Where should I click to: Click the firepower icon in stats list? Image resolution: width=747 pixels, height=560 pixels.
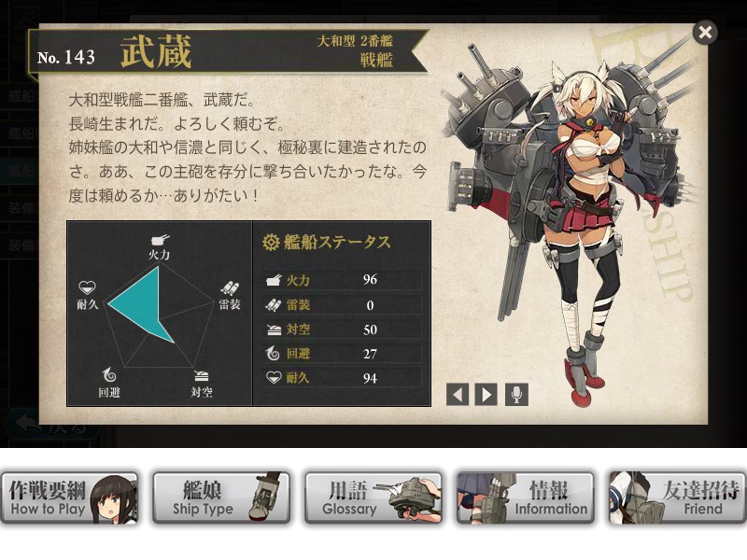pos(274,280)
